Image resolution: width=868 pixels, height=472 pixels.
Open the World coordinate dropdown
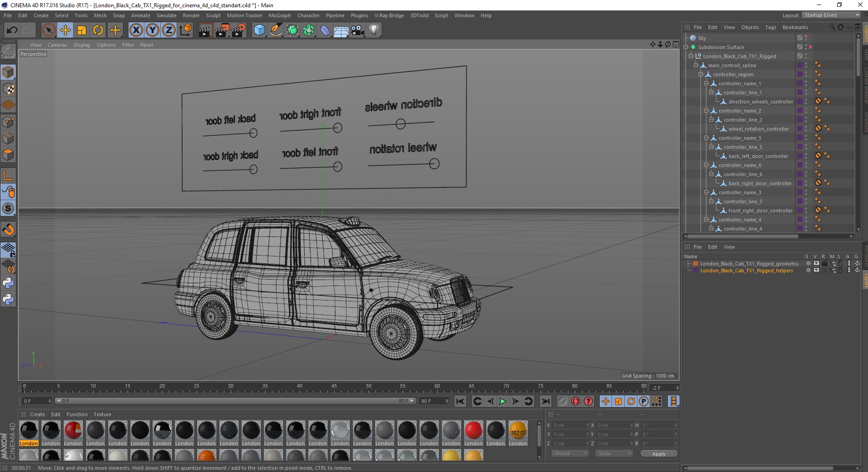click(x=570, y=453)
